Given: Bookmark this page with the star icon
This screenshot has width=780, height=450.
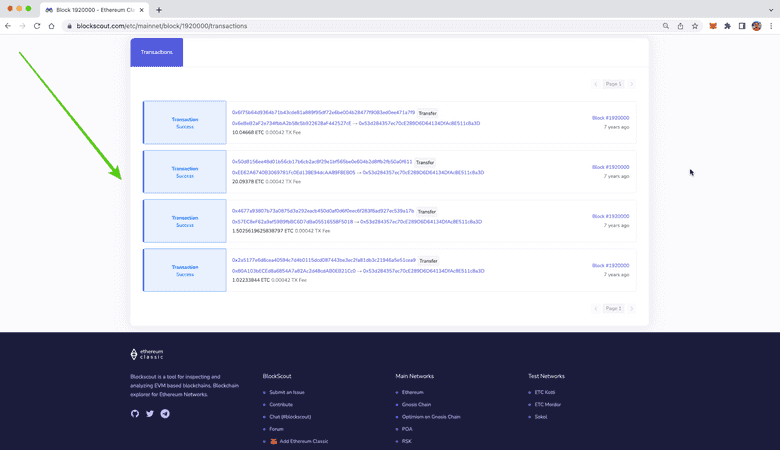Looking at the screenshot, I should coord(695,26).
